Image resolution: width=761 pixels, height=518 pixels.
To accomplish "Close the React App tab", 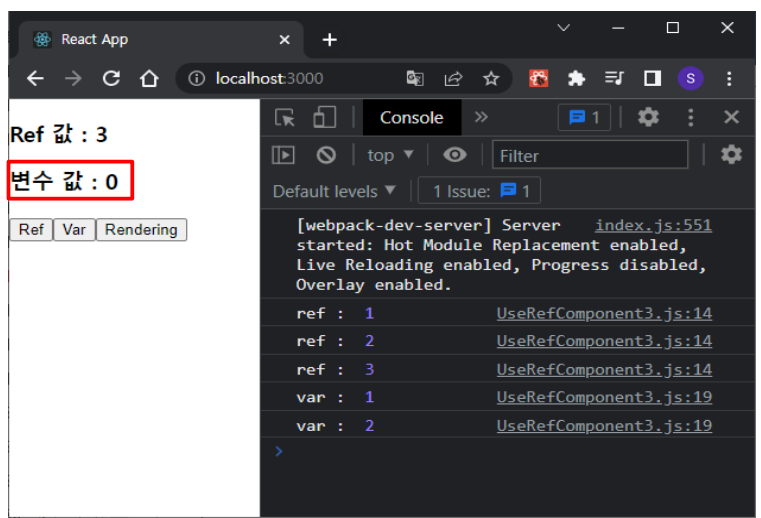I will [x=284, y=39].
